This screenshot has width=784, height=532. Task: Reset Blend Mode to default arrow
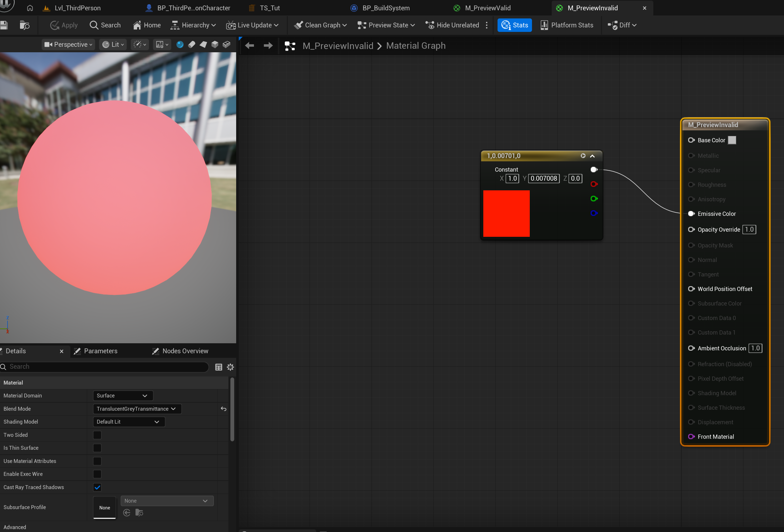[x=223, y=409]
